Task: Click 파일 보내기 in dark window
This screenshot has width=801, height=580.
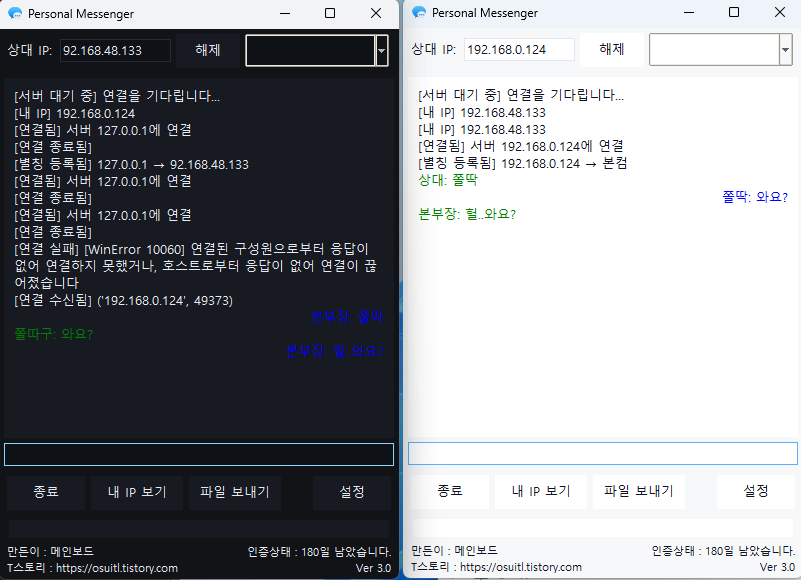Action: point(235,492)
